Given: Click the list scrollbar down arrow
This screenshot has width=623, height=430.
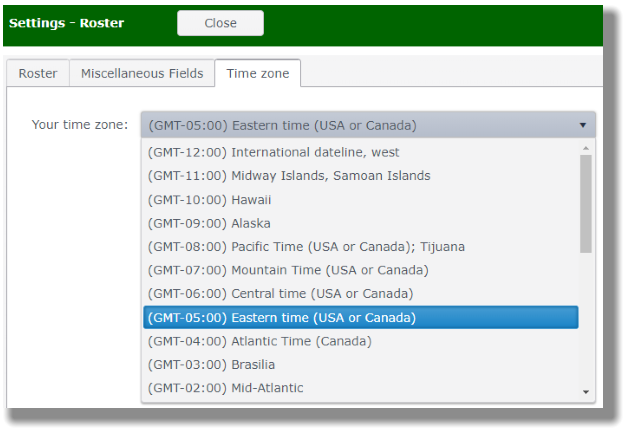Looking at the screenshot, I should (586, 393).
